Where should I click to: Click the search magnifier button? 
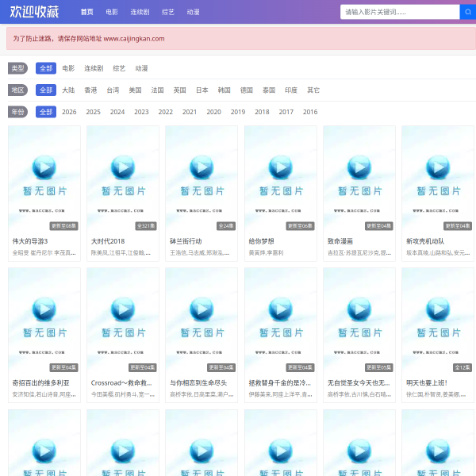coord(468,12)
